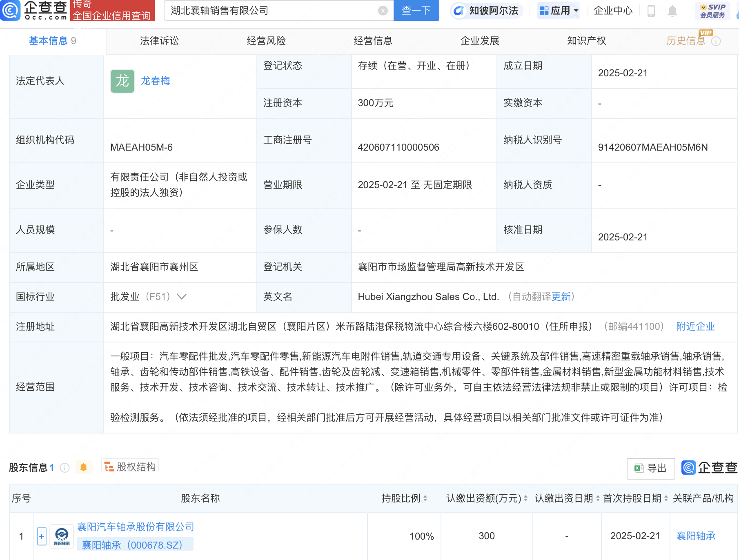Click the info icon beside 历史信息
739x560 pixels.
coord(716,41)
